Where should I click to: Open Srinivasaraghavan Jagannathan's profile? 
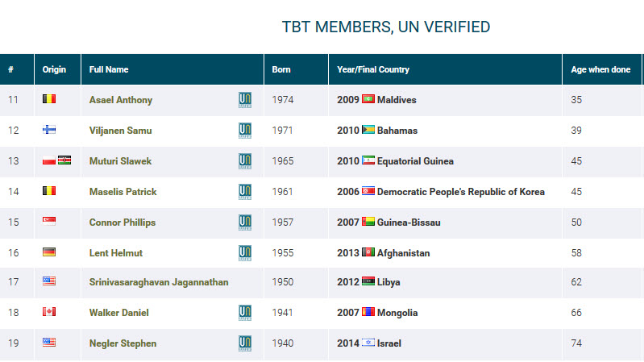tap(159, 282)
